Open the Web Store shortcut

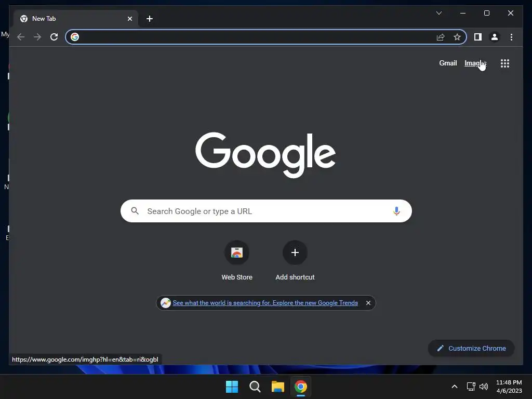237,261
